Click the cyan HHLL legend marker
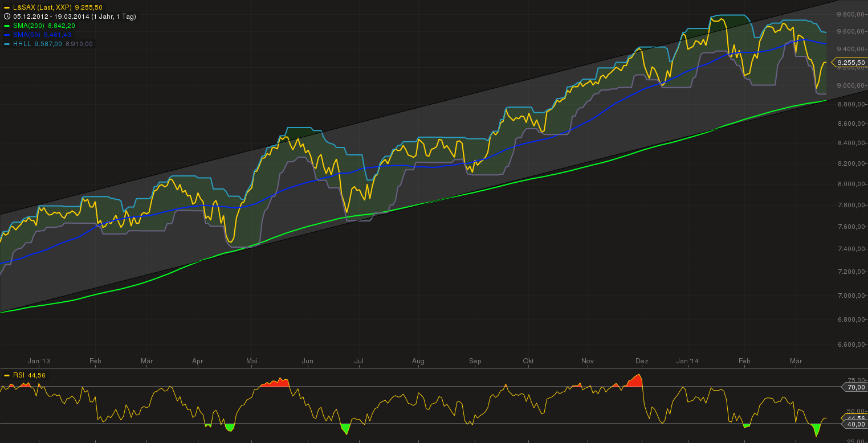Image resolution: width=868 pixels, height=443 pixels. click(x=6, y=43)
